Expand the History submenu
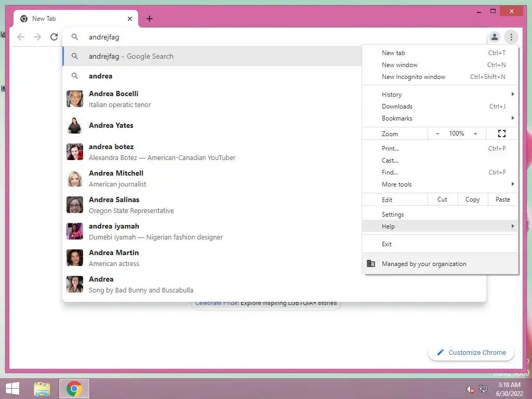 point(440,95)
